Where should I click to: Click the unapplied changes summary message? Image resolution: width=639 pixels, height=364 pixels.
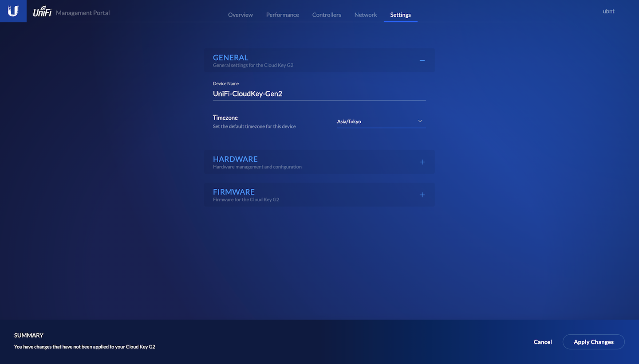[85, 347]
